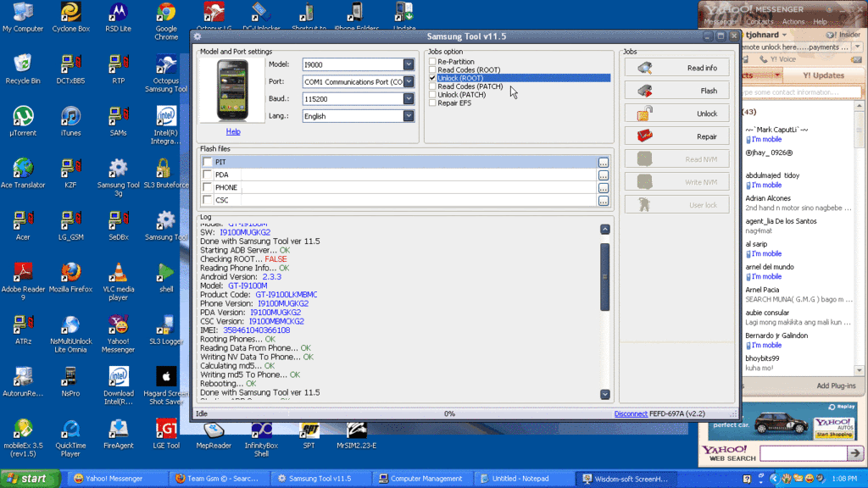Screen dimensions: 868x488
Task: Switch to Computer Management in the taskbar
Action: [424, 479]
